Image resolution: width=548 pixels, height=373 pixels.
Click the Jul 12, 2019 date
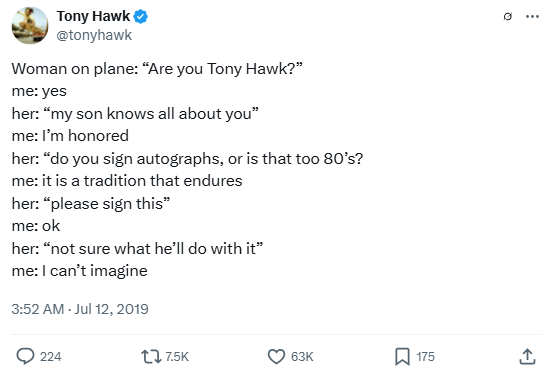click(x=111, y=309)
